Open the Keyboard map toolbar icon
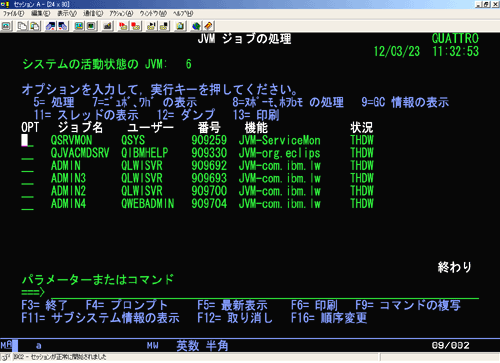 tap(107, 26)
